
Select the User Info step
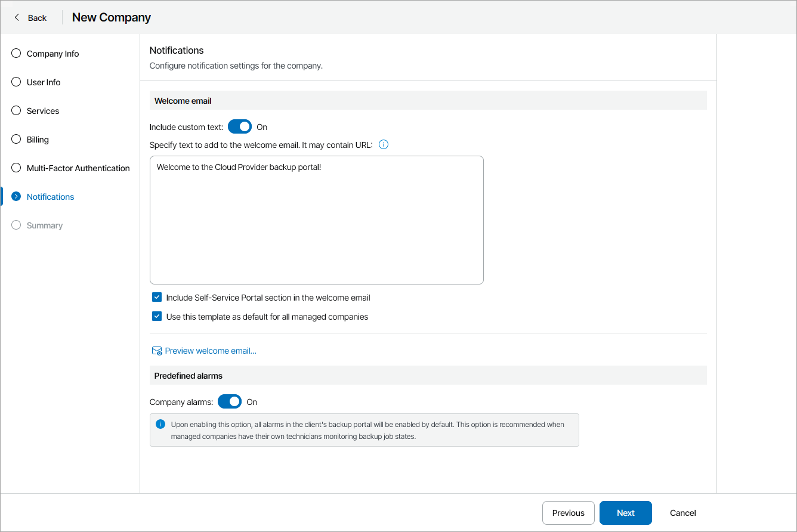(45, 82)
